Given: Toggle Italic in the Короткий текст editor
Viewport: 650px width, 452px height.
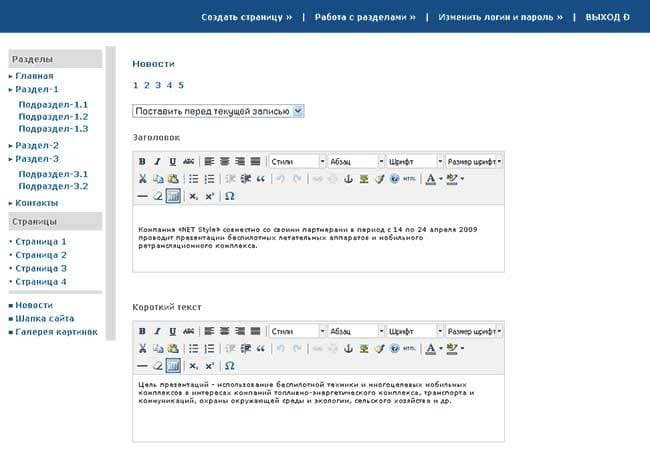Looking at the screenshot, I should point(158,331).
